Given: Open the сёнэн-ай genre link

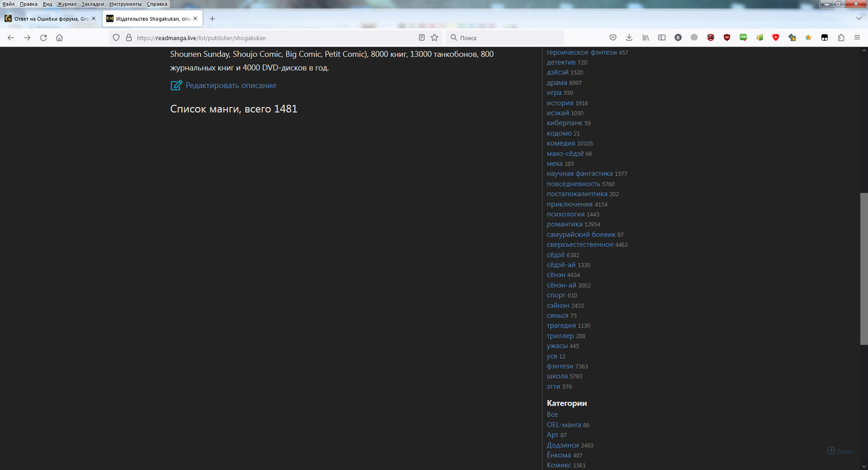Looking at the screenshot, I should point(561,286).
